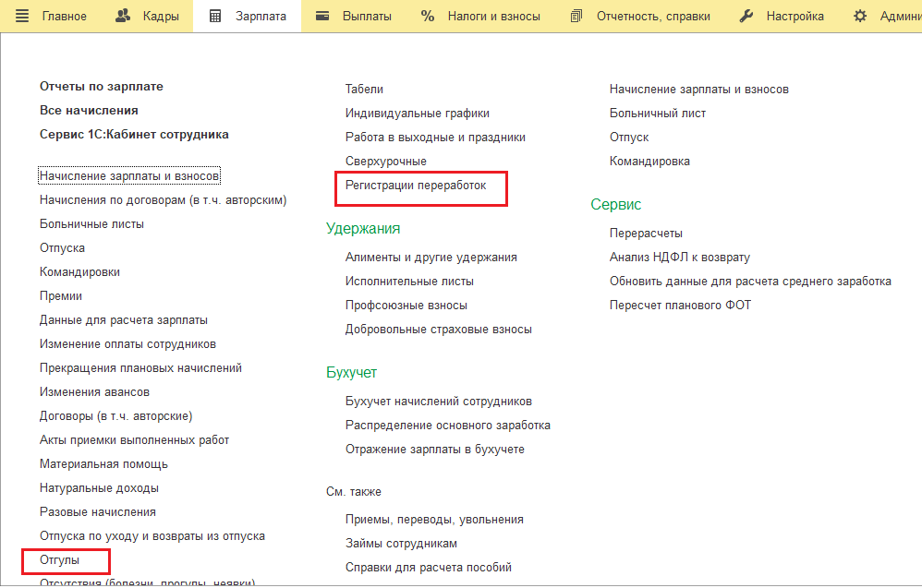
Task: Open Натуральные доходы
Action: [99, 488]
